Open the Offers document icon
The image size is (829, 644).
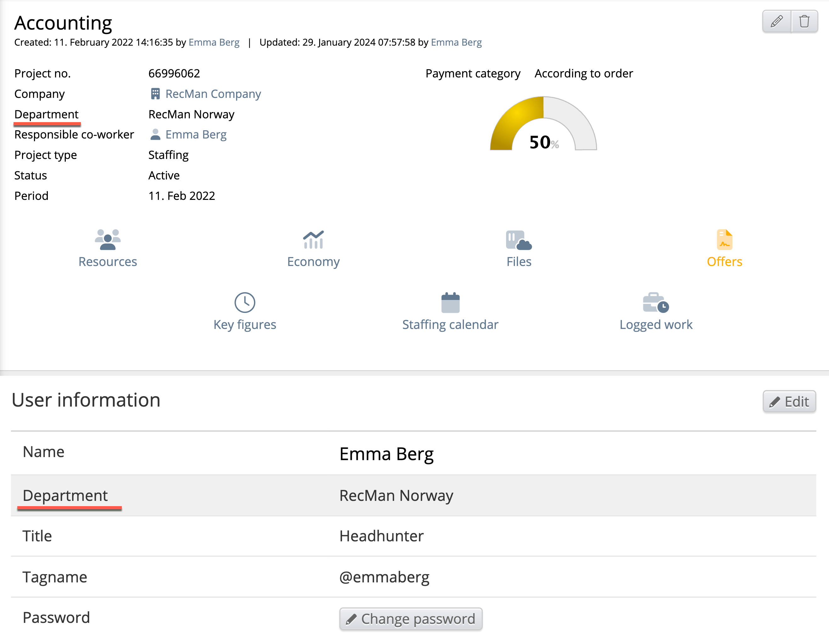(724, 240)
